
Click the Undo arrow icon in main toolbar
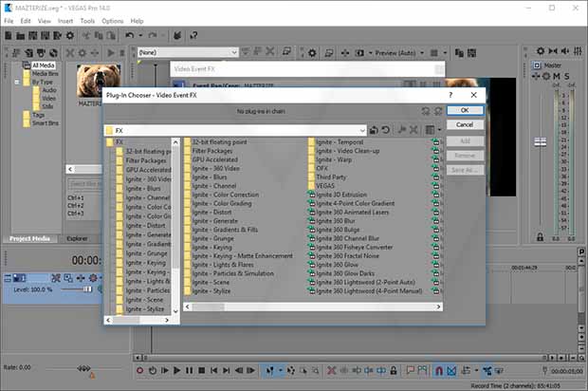click(130, 35)
